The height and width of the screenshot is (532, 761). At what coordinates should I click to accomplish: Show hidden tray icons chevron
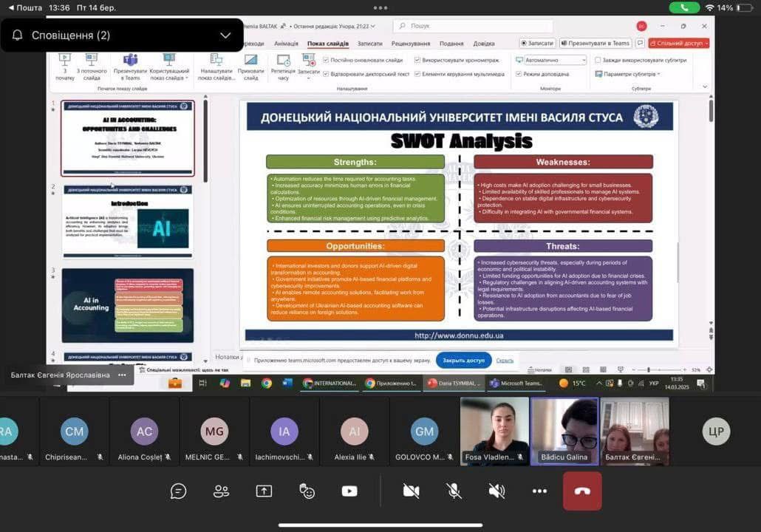(x=599, y=383)
